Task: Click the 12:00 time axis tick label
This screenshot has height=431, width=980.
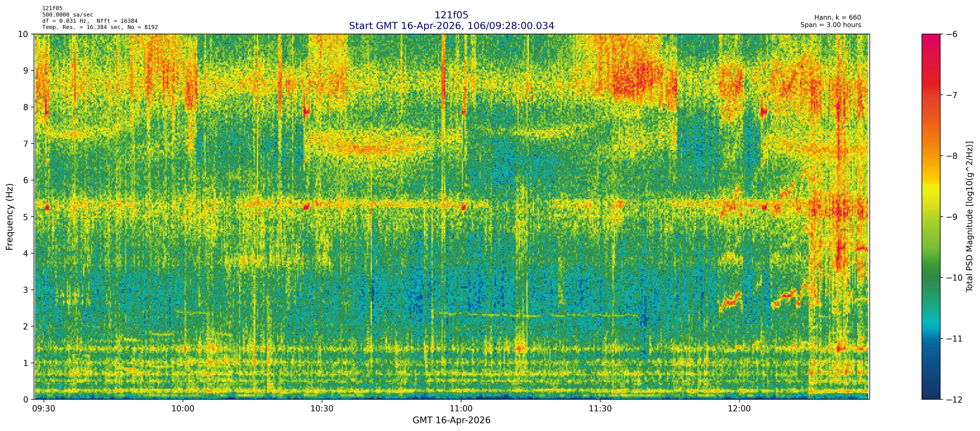Action: 739,409
